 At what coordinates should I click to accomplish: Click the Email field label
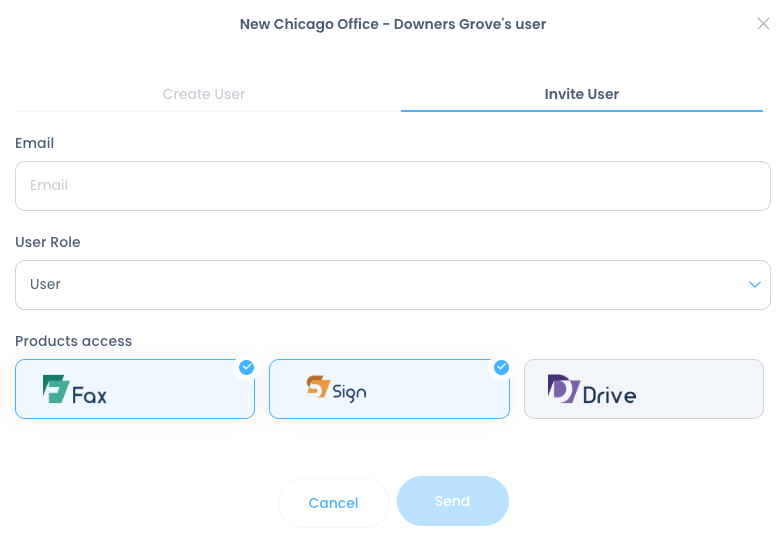tap(35, 143)
